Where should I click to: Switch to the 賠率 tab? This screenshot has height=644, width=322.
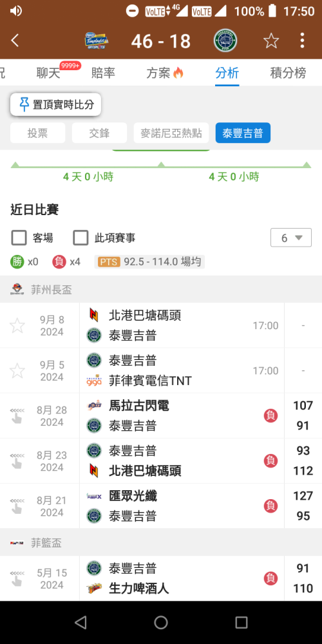(x=103, y=73)
